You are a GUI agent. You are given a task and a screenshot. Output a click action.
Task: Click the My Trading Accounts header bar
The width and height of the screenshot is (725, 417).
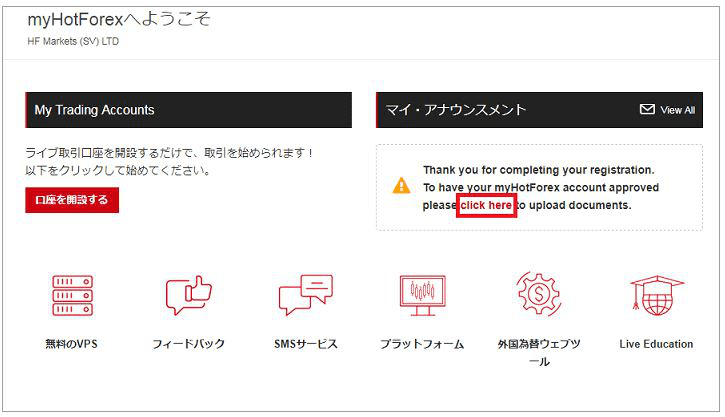click(x=188, y=110)
